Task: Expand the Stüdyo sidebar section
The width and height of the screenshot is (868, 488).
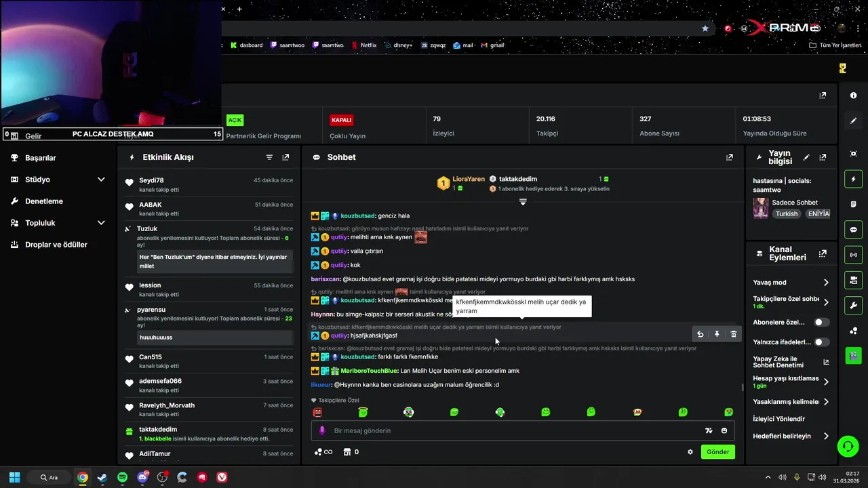Action: click(x=58, y=180)
